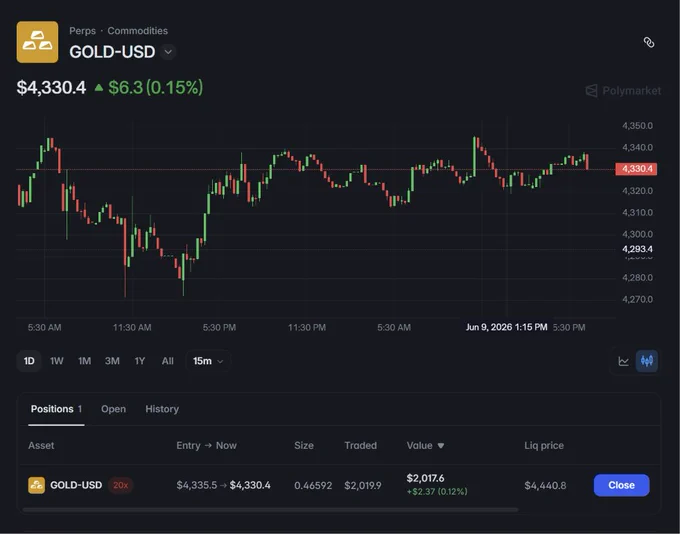Switch to candlestick chart view
Image resolution: width=680 pixels, height=534 pixels.
(647, 361)
